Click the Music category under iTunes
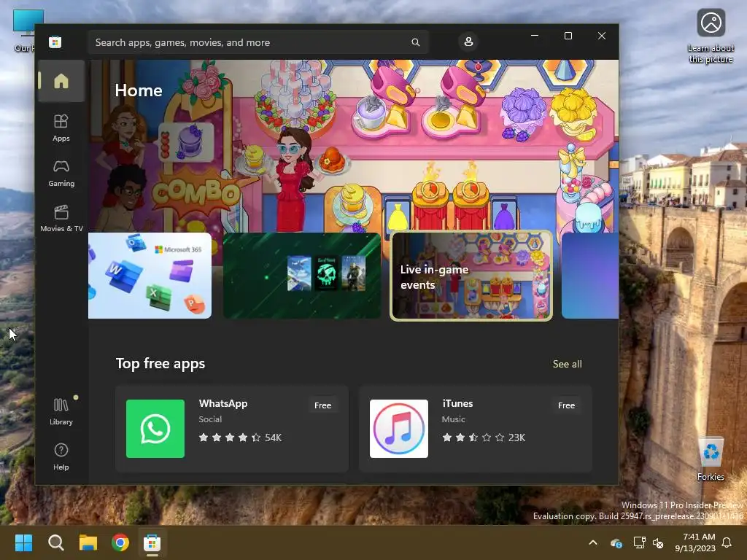This screenshot has height=560, width=747. (x=453, y=419)
